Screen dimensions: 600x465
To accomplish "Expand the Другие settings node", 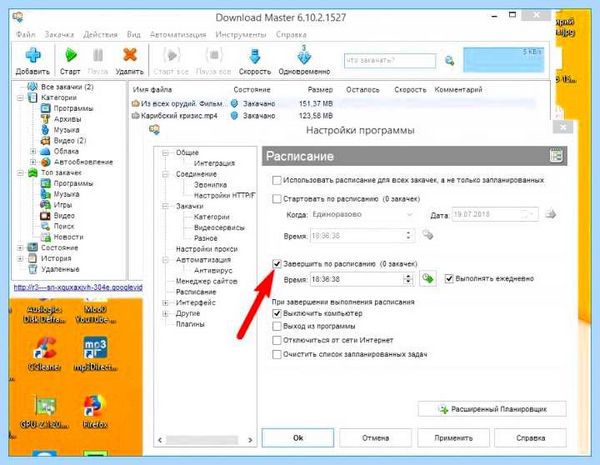I will click(166, 313).
